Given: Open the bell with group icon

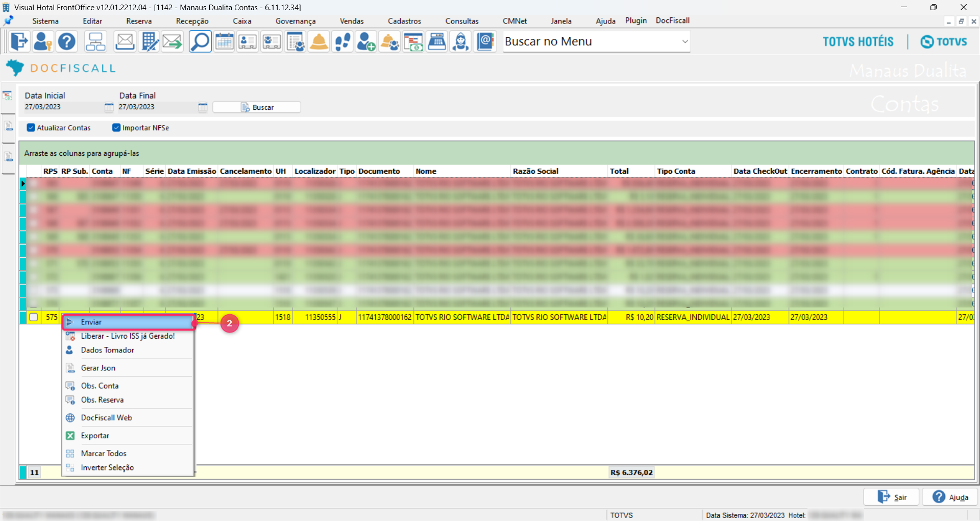Looking at the screenshot, I should 390,41.
